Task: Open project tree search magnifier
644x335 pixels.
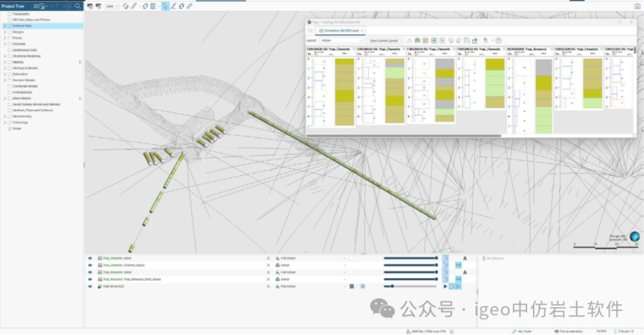Action: (78, 6)
